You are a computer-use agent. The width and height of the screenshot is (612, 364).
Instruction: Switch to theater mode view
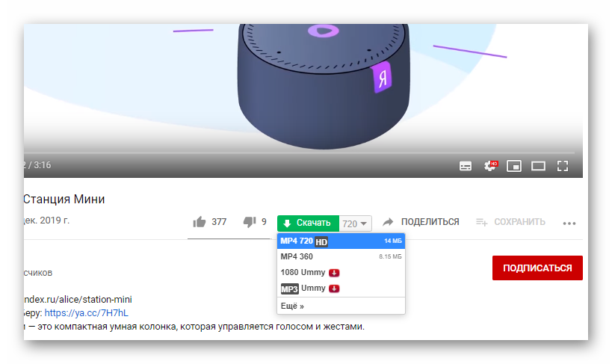pyautogui.click(x=538, y=166)
